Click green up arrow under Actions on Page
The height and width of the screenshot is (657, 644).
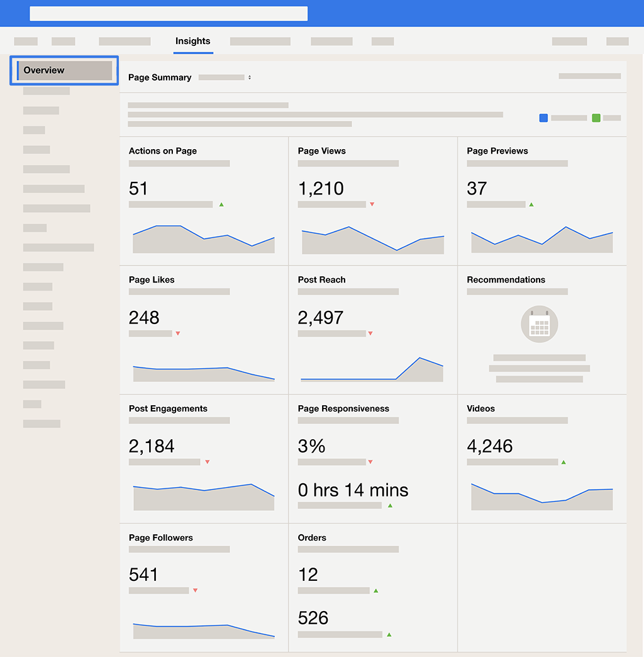coord(221,205)
